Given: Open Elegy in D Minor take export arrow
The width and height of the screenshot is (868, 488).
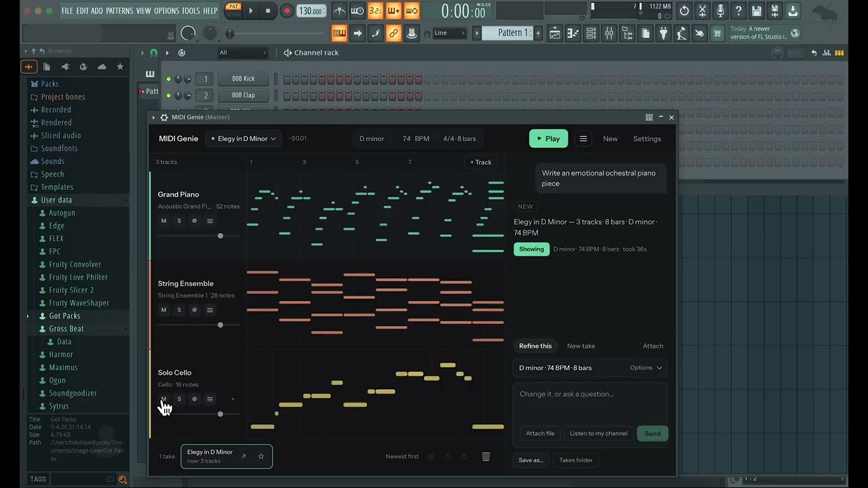Looking at the screenshot, I should point(243,457).
